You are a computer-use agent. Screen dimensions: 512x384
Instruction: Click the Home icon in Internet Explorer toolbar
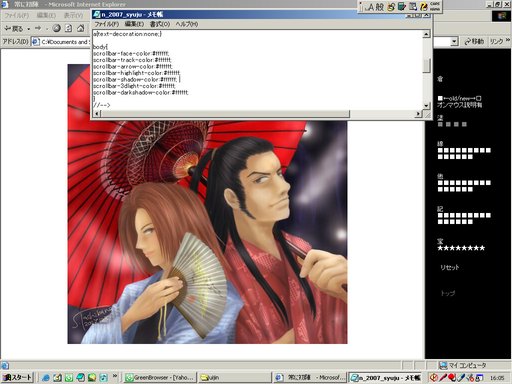coord(80,29)
